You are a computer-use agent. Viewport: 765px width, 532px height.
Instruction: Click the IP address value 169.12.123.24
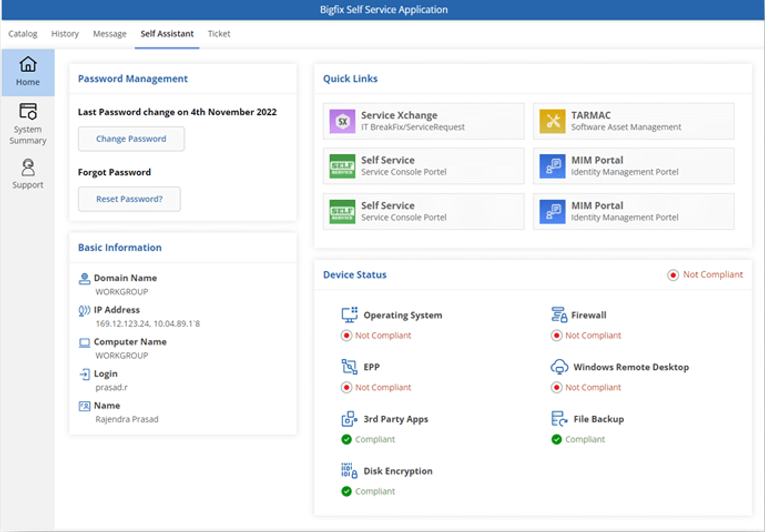point(123,324)
